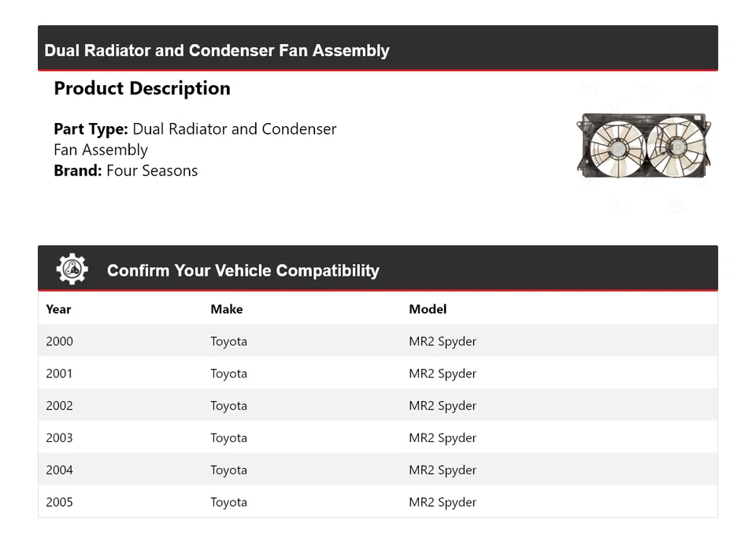Image resolution: width=756 pixels, height=543 pixels.
Task: Click Toyota in the 2004 row
Action: click(228, 470)
